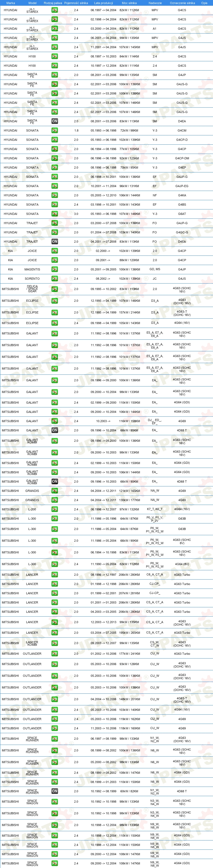The image size is (213, 868).
Task: Click the Marka column header
Action: 10,3
